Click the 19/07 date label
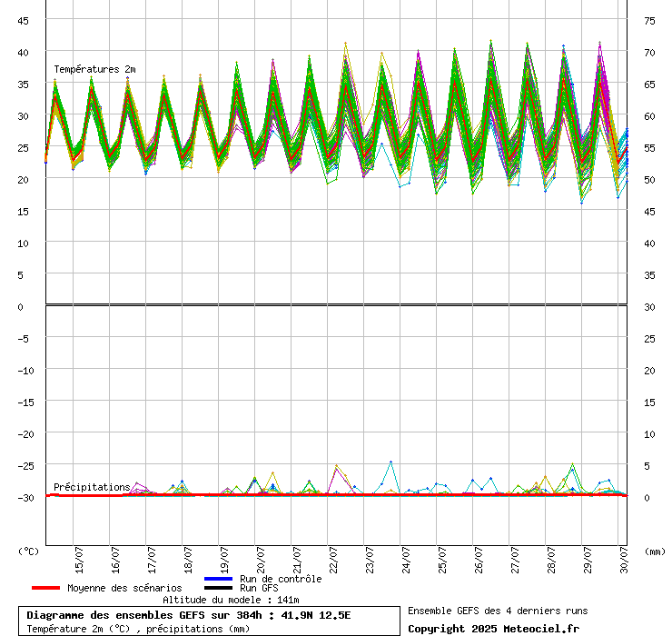This screenshot has height=636, width=672. coord(224,560)
